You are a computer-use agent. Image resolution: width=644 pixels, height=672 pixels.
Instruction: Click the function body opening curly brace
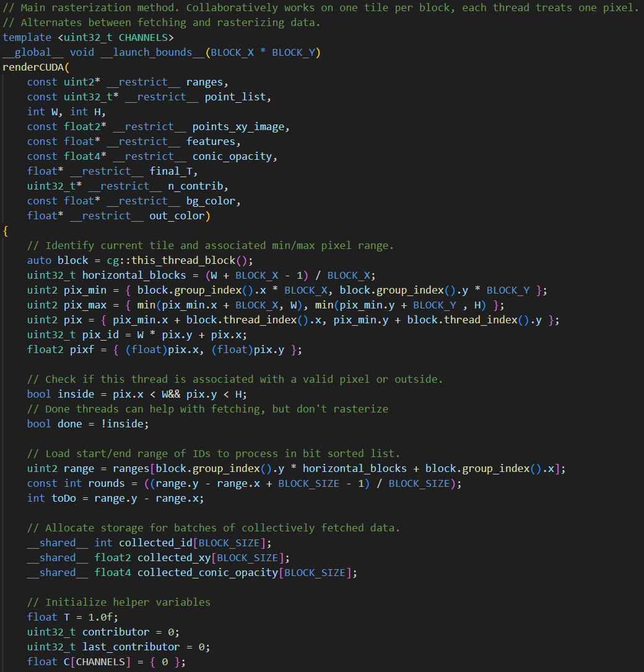coord(6,230)
